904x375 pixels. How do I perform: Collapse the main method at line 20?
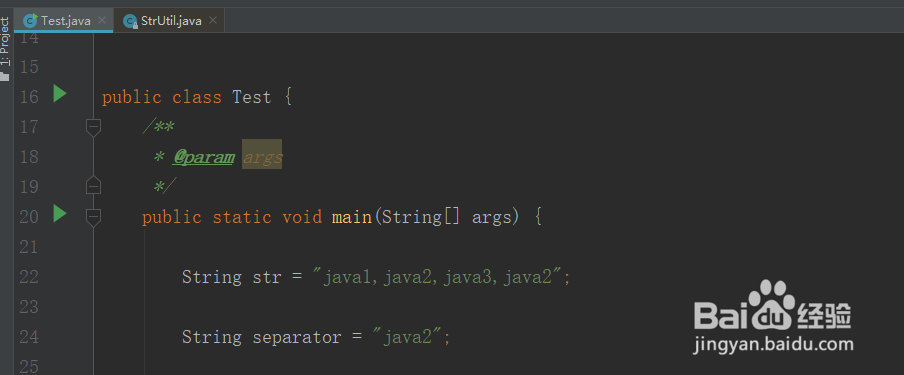(93, 217)
